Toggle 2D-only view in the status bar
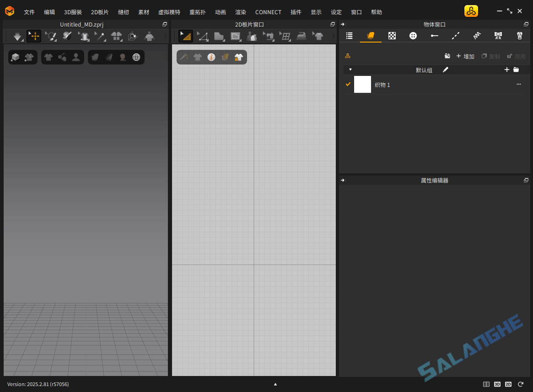Screen dimensions: 533x392 click(509, 384)
